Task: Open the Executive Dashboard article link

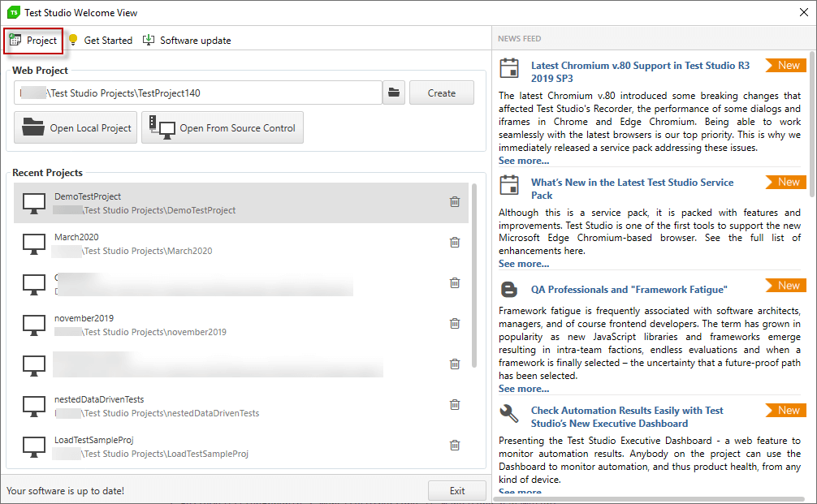Action: point(627,417)
